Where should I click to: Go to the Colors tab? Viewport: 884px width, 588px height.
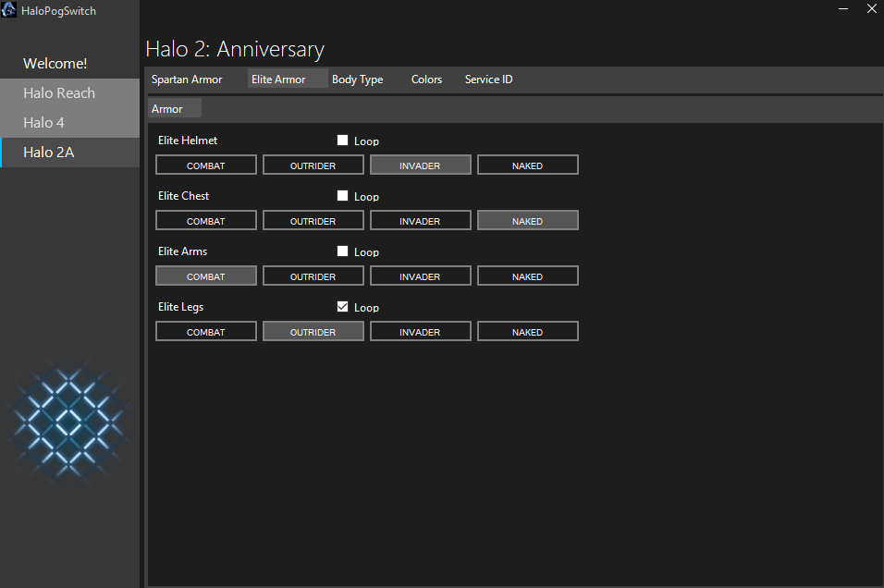pyautogui.click(x=427, y=79)
